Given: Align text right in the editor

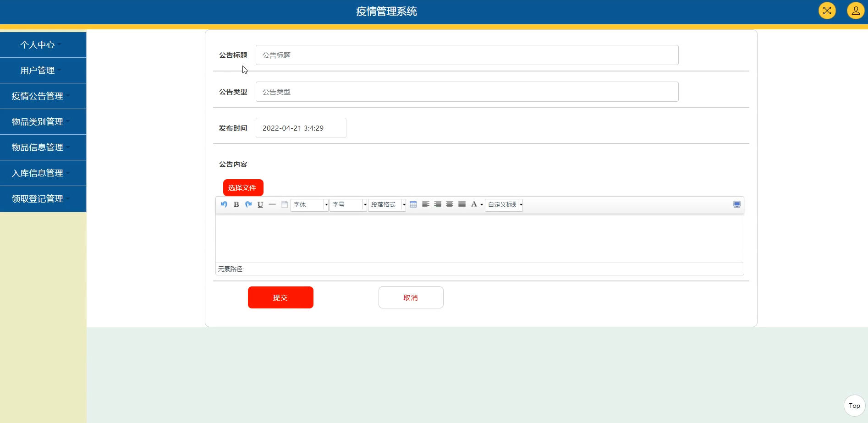Looking at the screenshot, I should (438, 204).
